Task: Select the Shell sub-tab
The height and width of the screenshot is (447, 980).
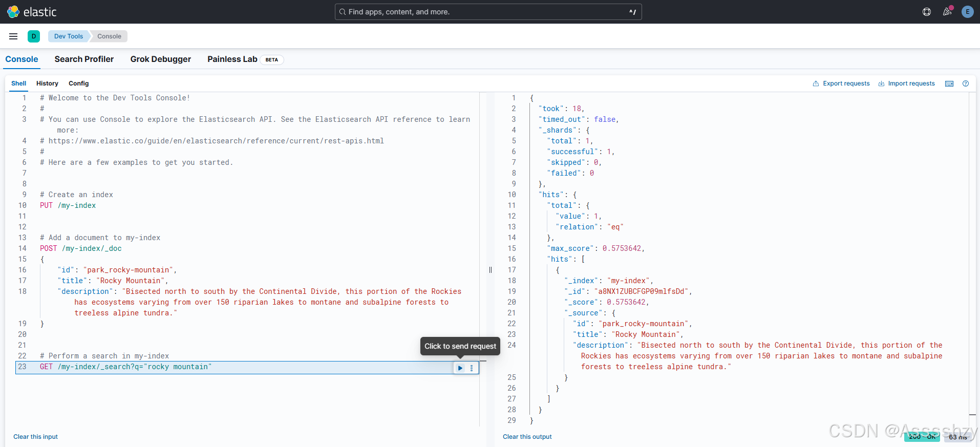Action: 18,83
